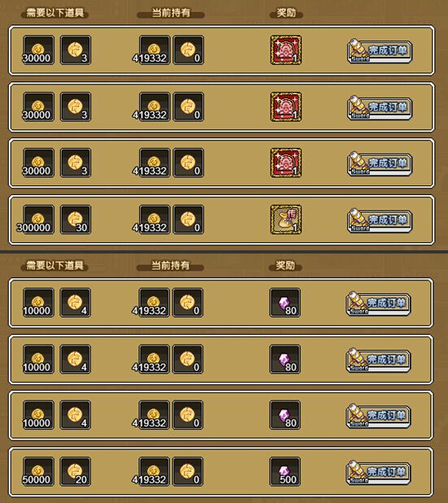The height and width of the screenshot is (503, 448).
Task: Click held 0 tokens icon in last row
Action: [188, 471]
